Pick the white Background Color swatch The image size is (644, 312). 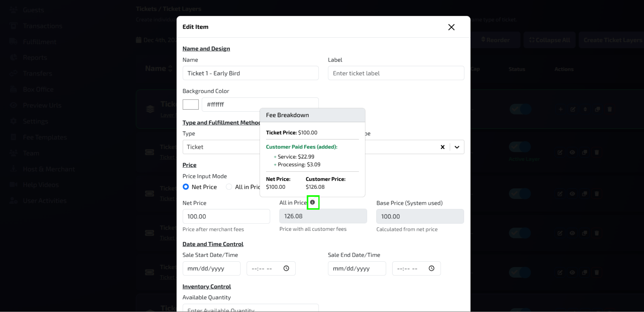pyautogui.click(x=191, y=104)
